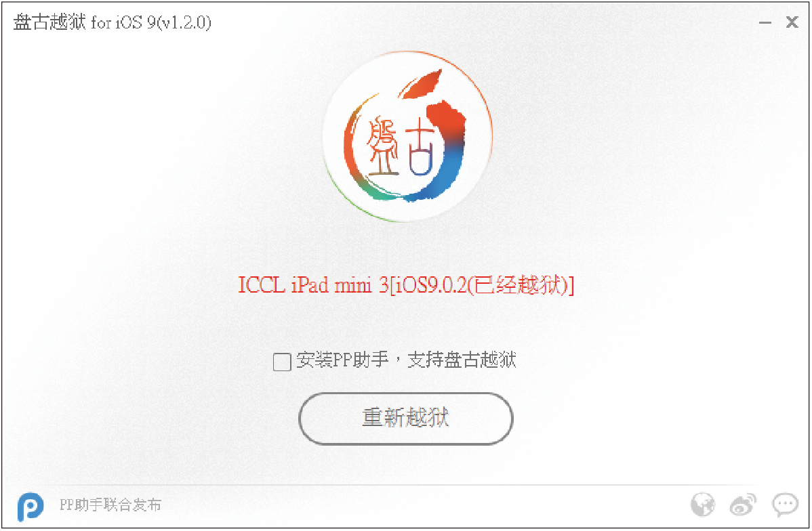
Task: Open the official website globe icon
Action: tap(703, 504)
